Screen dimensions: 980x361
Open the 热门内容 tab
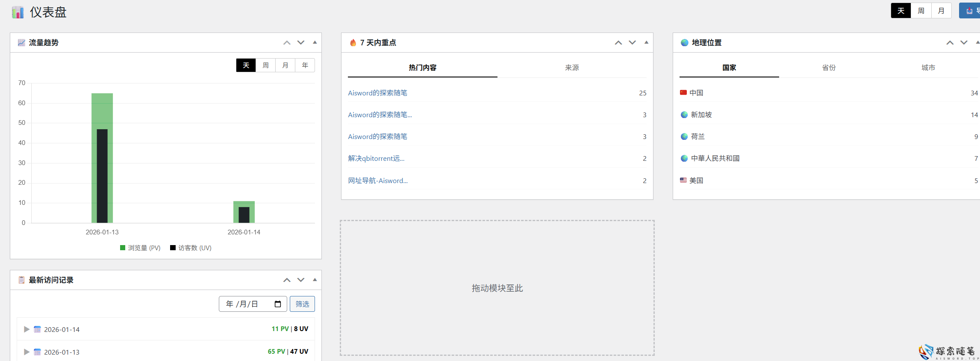tap(422, 68)
